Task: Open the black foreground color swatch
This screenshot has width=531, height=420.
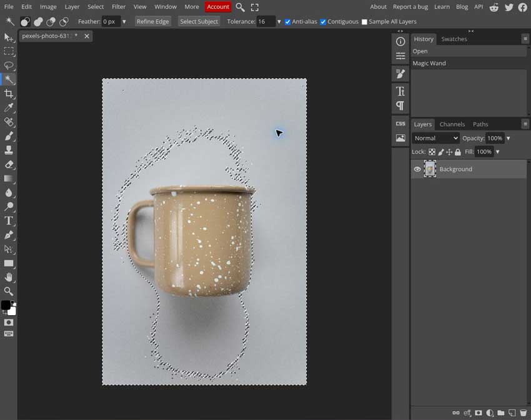Action: (6, 305)
